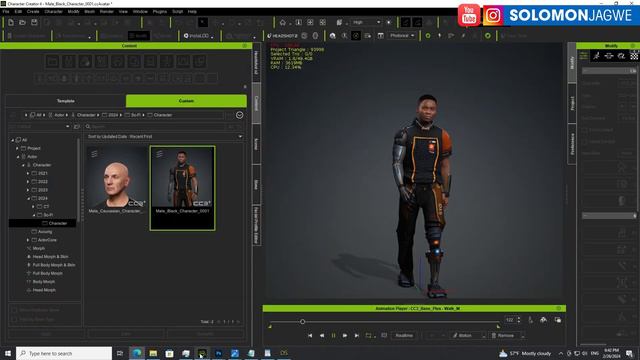
Task: Select the Motion Pose icon in Modify panel
Action: pos(596,56)
